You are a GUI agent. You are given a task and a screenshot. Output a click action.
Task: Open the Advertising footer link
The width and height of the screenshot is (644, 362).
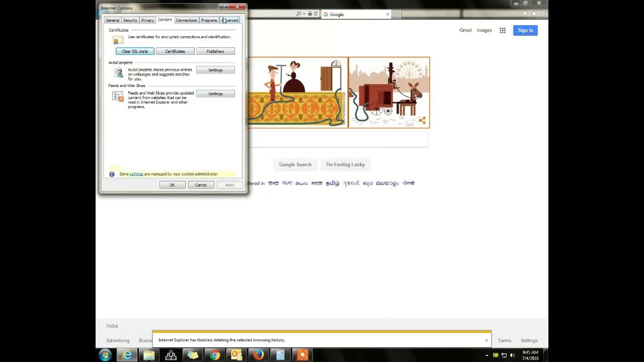(x=118, y=340)
